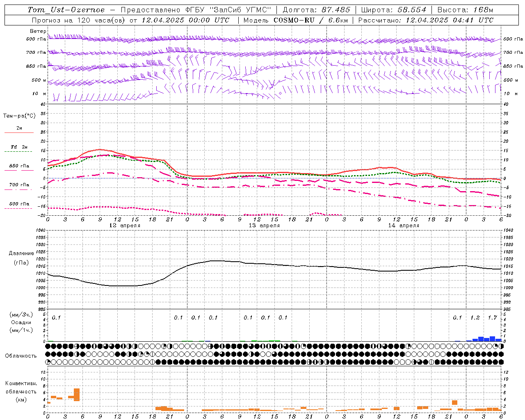Image resolution: width=525 pixels, height=420 pixels.
Task: Click the elevation value "Высота: 168м"
Action: [x=465, y=10]
